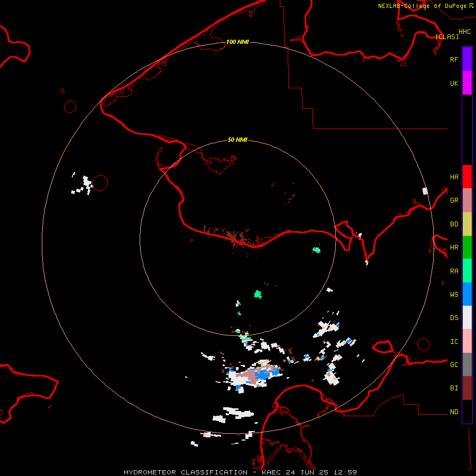476x476 pixels.
Task: Select the BI brown legend swatch
Action: [x=467, y=388]
